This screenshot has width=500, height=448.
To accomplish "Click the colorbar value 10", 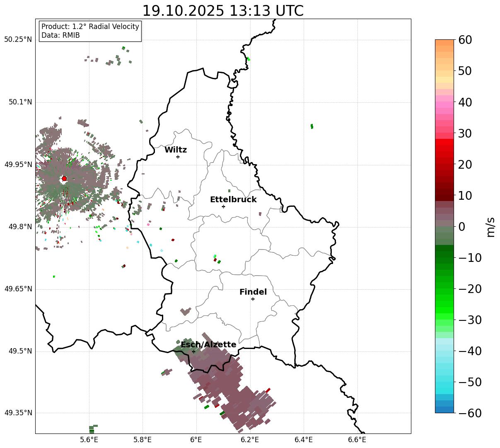I will 465,196.
